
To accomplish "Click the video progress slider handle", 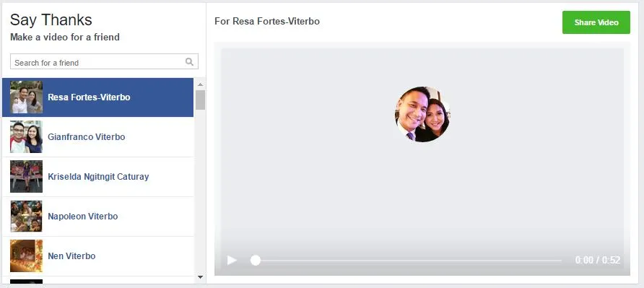I will pyautogui.click(x=256, y=260).
